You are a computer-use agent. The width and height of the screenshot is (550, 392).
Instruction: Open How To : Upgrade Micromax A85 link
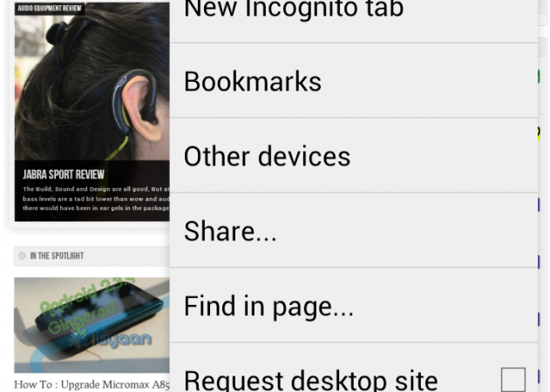(92, 384)
